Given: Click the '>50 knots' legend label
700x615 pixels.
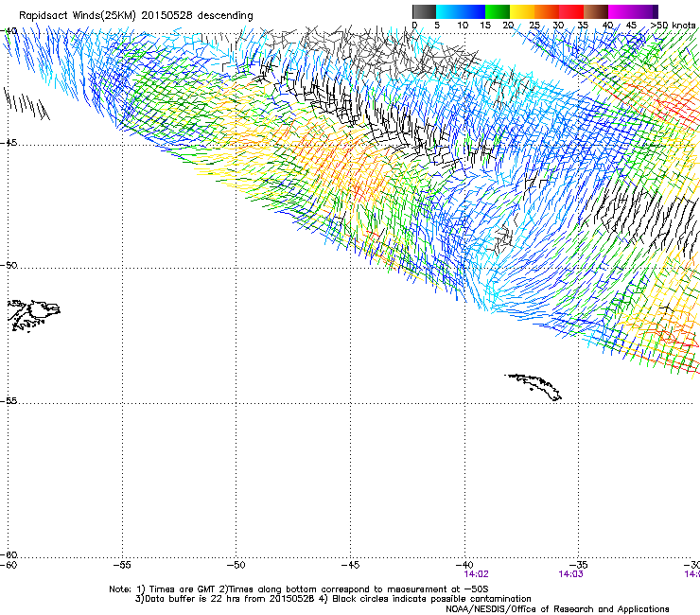Looking at the screenshot, I should point(674,26).
